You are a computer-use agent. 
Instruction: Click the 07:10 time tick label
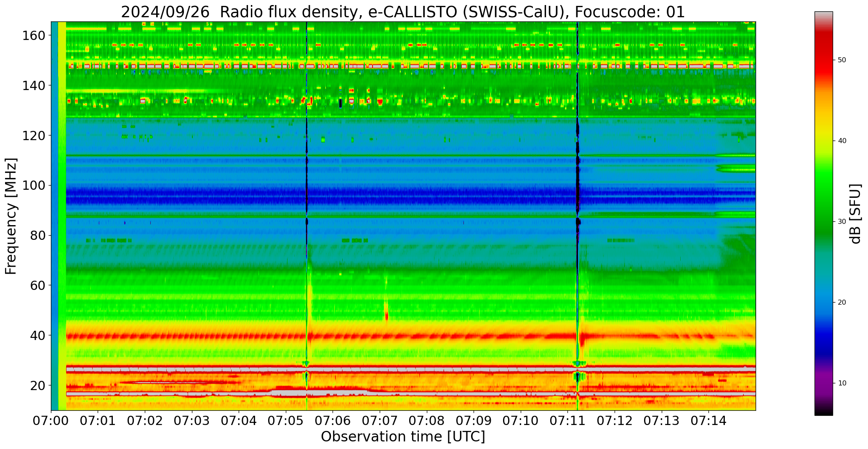point(521,421)
